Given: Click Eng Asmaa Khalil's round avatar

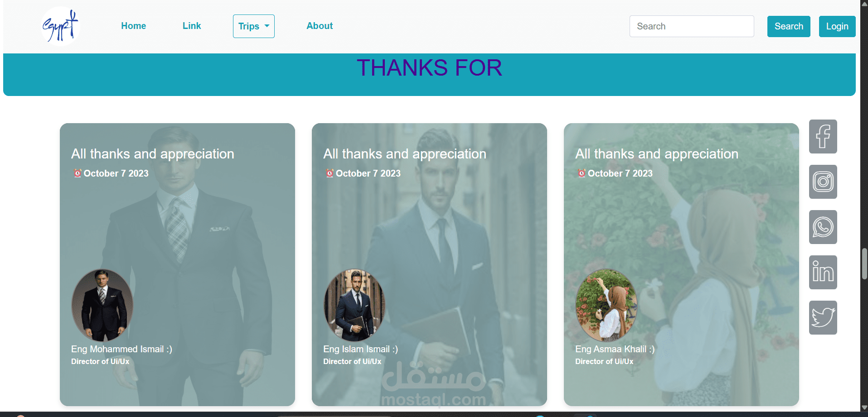Looking at the screenshot, I should click(606, 305).
